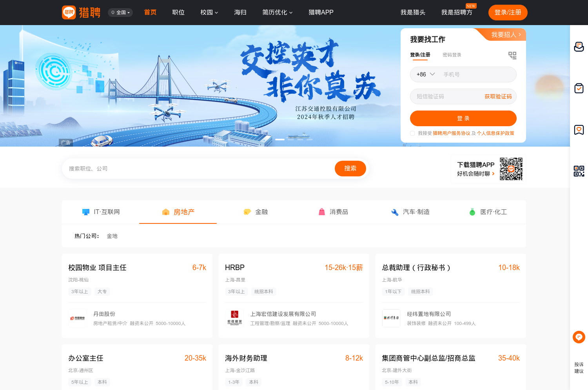Open 职位 in the navigation bar
588x390 pixels.
point(178,13)
